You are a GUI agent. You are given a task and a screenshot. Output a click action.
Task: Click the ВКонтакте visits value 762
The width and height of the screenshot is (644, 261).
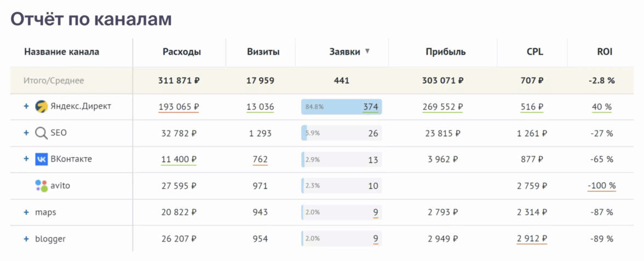(x=260, y=160)
